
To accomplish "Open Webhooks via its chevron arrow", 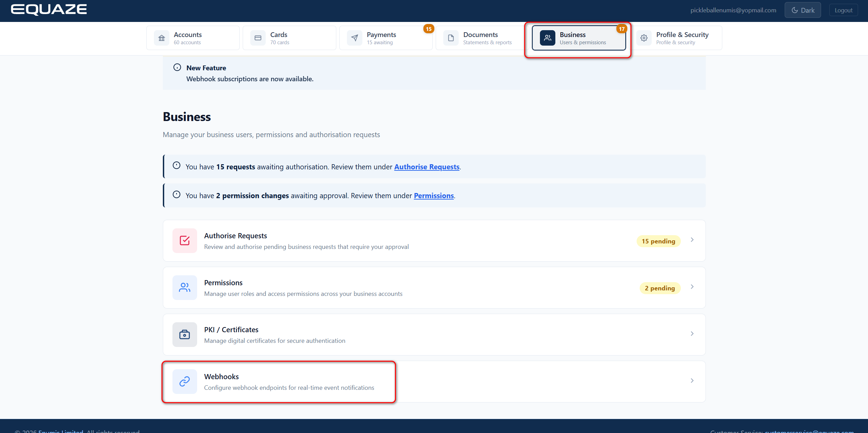I will pos(692,381).
